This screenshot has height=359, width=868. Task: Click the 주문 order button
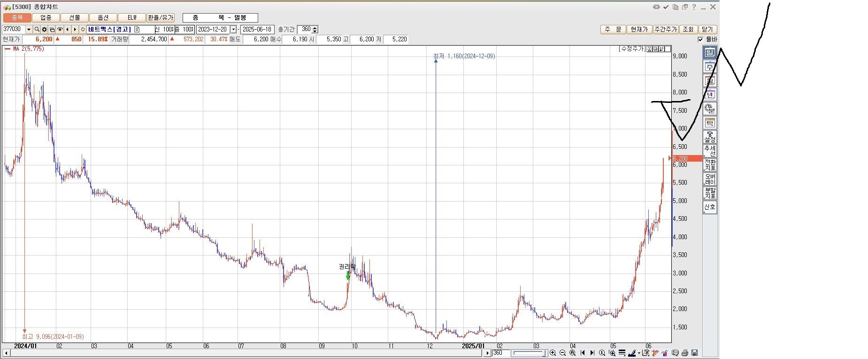[613, 30]
